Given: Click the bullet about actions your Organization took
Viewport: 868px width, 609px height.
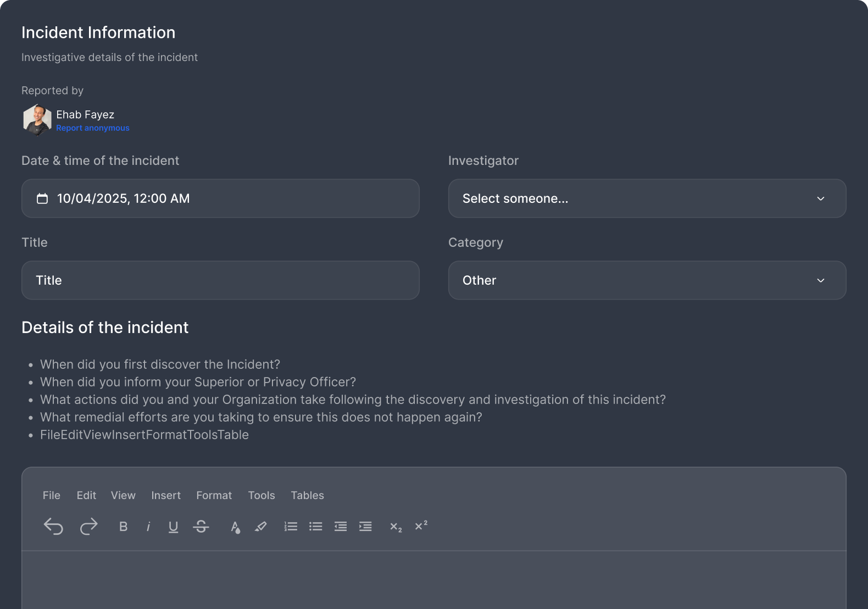Looking at the screenshot, I should pos(353,400).
